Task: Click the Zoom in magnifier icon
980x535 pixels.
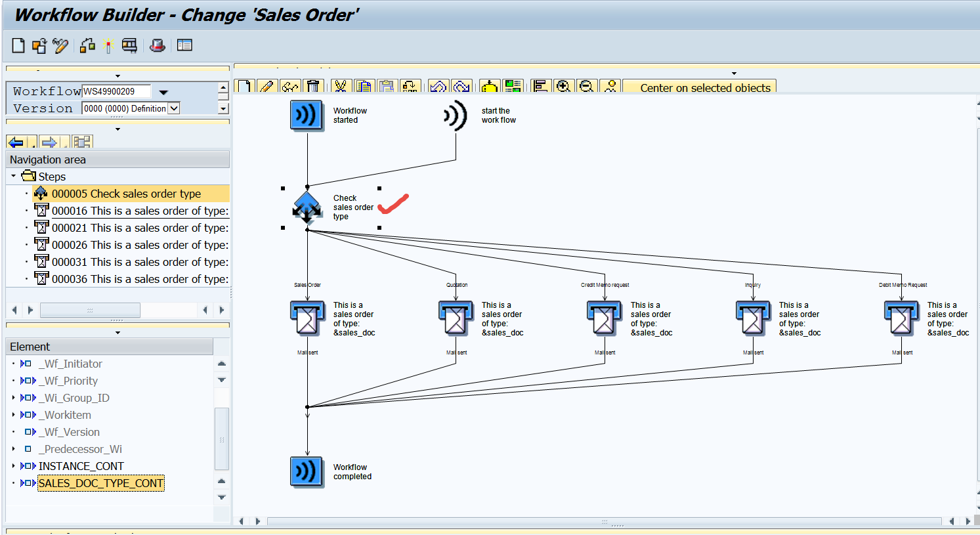Action: click(563, 87)
